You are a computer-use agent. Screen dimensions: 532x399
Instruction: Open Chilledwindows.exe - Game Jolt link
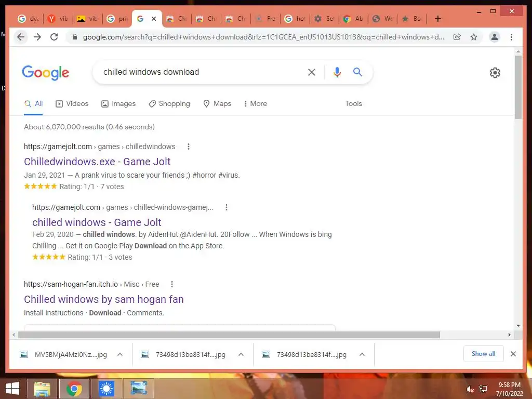97,162
